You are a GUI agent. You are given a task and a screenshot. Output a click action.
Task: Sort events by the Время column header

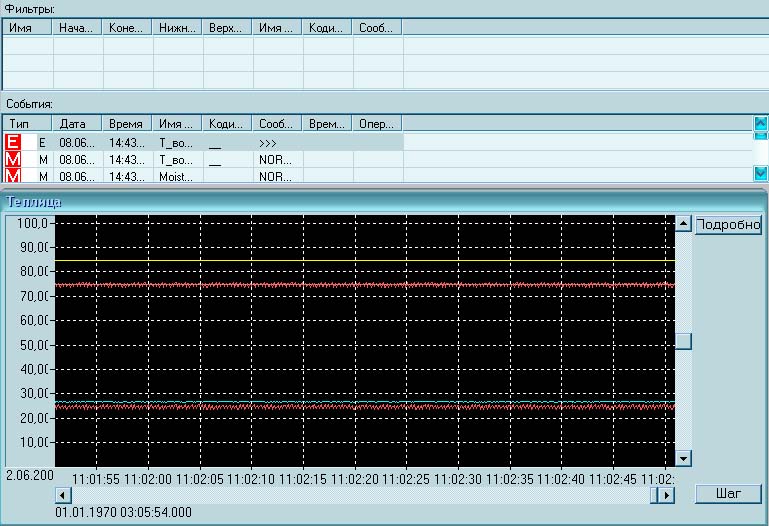[x=128, y=124]
